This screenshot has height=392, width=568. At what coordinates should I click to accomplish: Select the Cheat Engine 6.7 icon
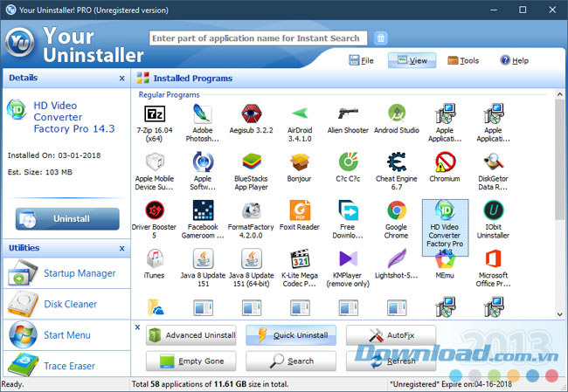397,162
